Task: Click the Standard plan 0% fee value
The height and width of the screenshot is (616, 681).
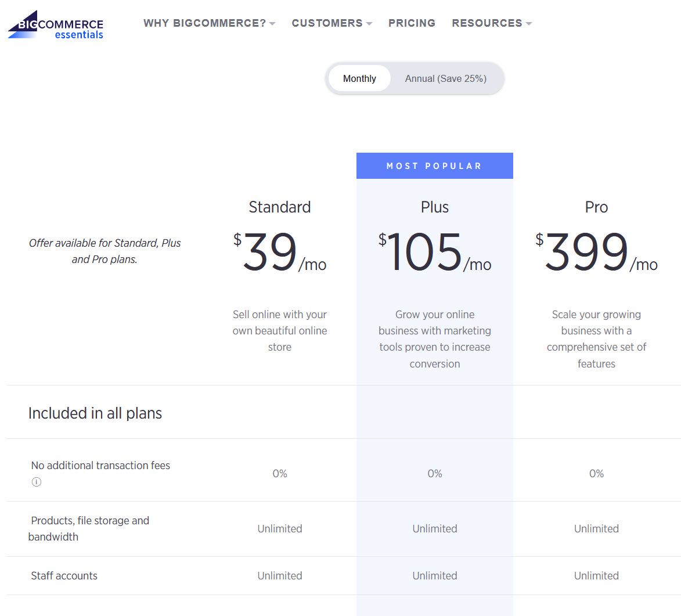Action: (280, 474)
